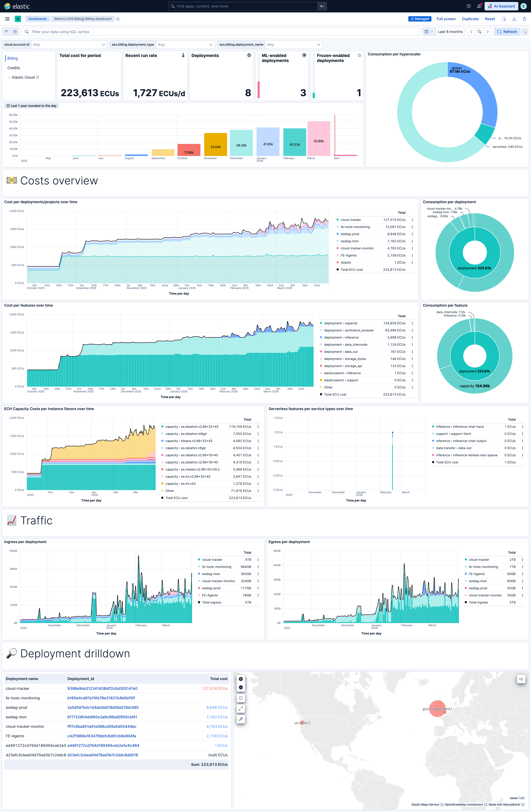
Task: Step time range backward
Action: (471, 32)
